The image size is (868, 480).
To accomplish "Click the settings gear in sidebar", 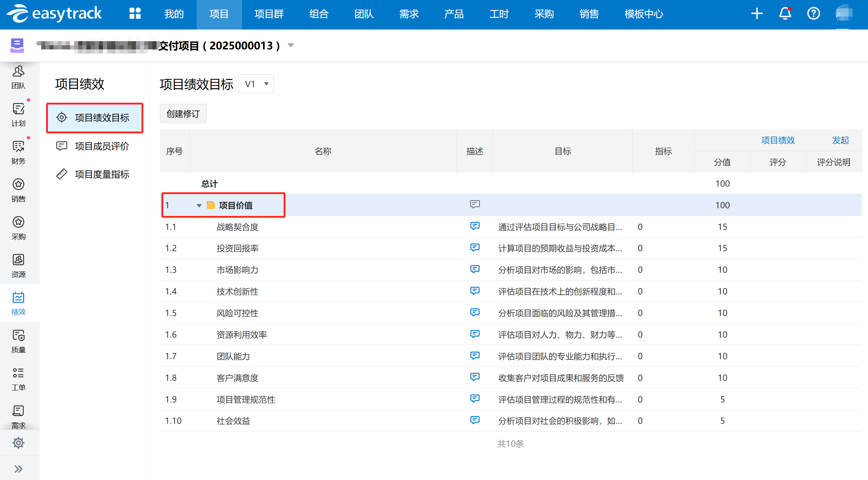I will click(19, 443).
